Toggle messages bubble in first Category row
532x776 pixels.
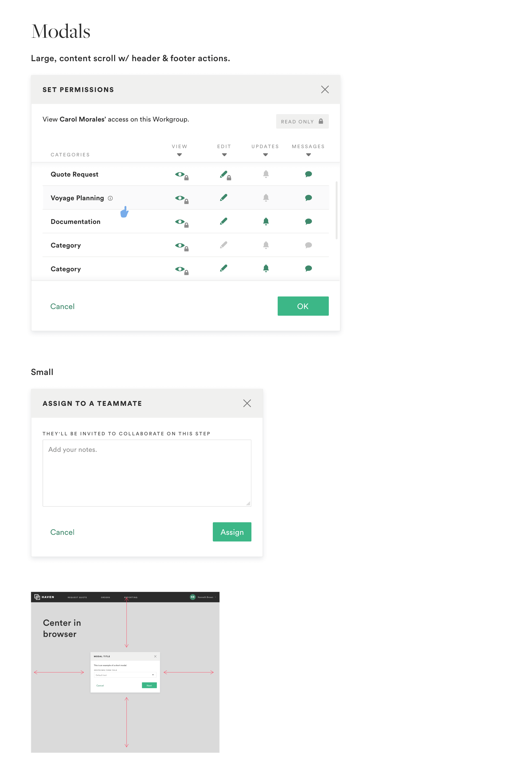coord(308,245)
